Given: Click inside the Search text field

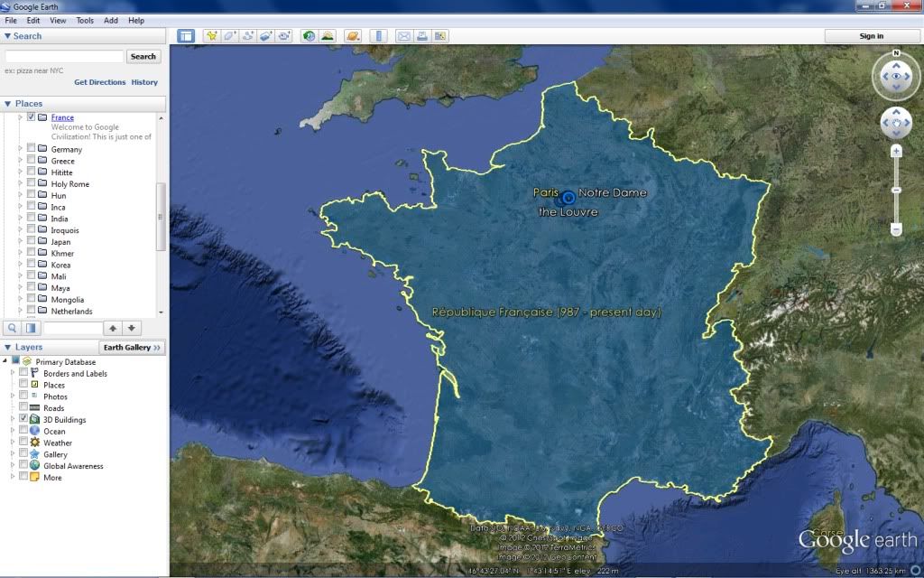Looking at the screenshot, I should 64,56.
